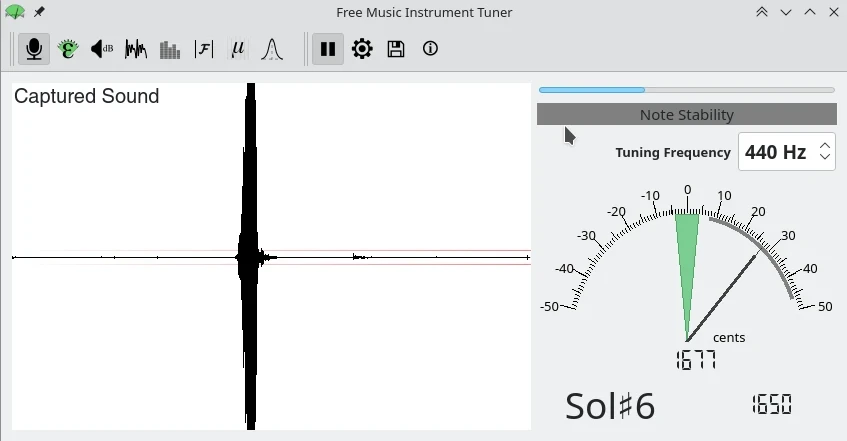The width and height of the screenshot is (847, 441).
Task: Click the keep-above double chevron title bar icon
Action: (762, 12)
